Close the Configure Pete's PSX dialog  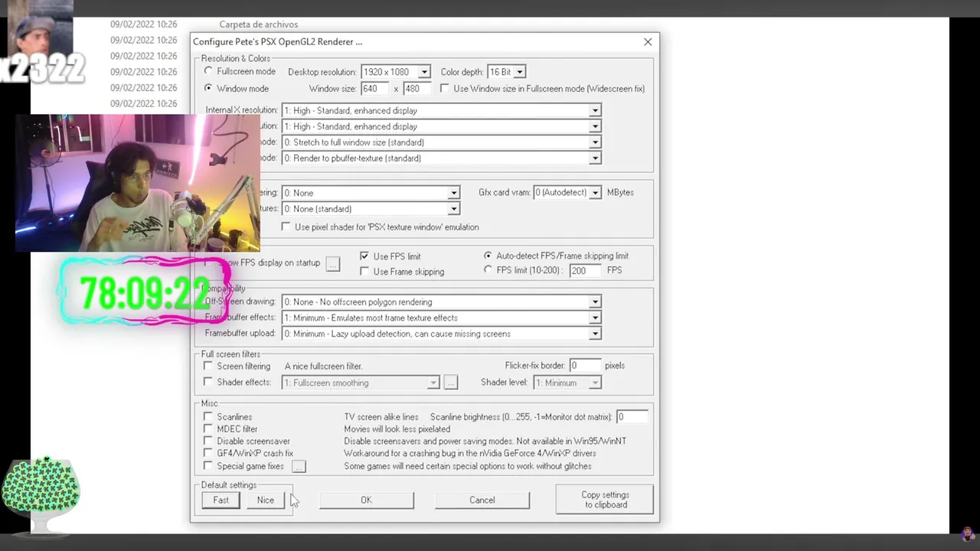[648, 42]
